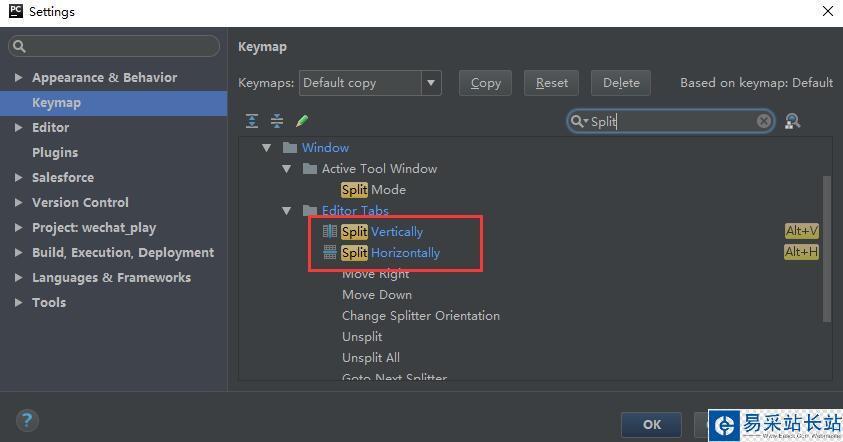843x442 pixels.
Task: Confirm settings with OK button
Action: [x=652, y=425]
